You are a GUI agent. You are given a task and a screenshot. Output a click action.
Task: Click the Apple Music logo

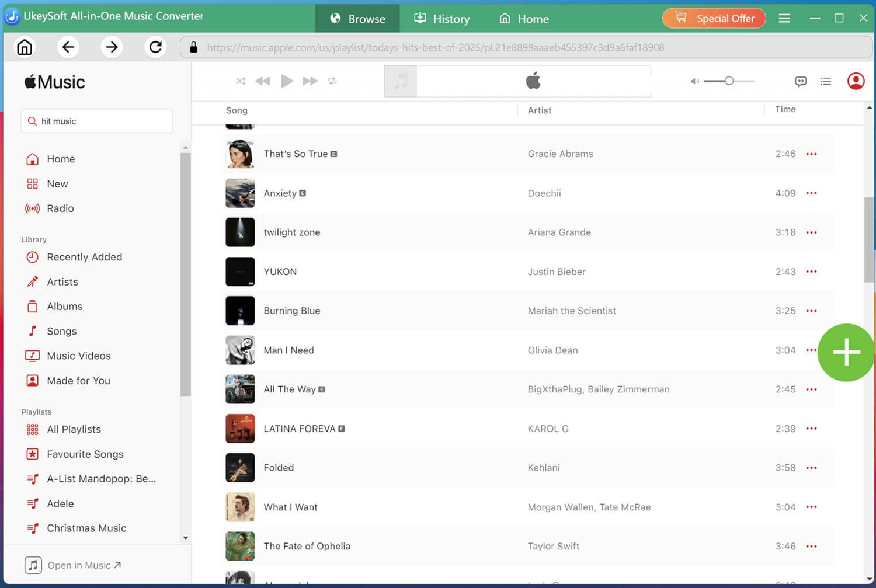[x=54, y=82]
